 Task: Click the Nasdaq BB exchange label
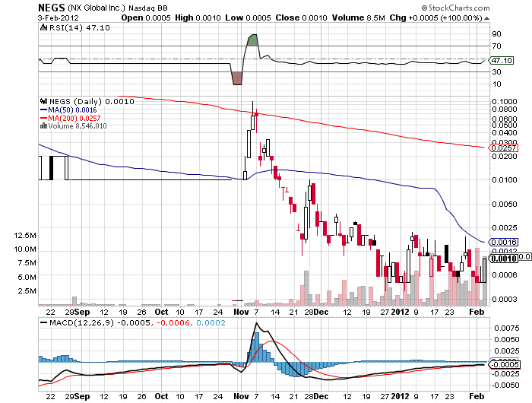148,8
